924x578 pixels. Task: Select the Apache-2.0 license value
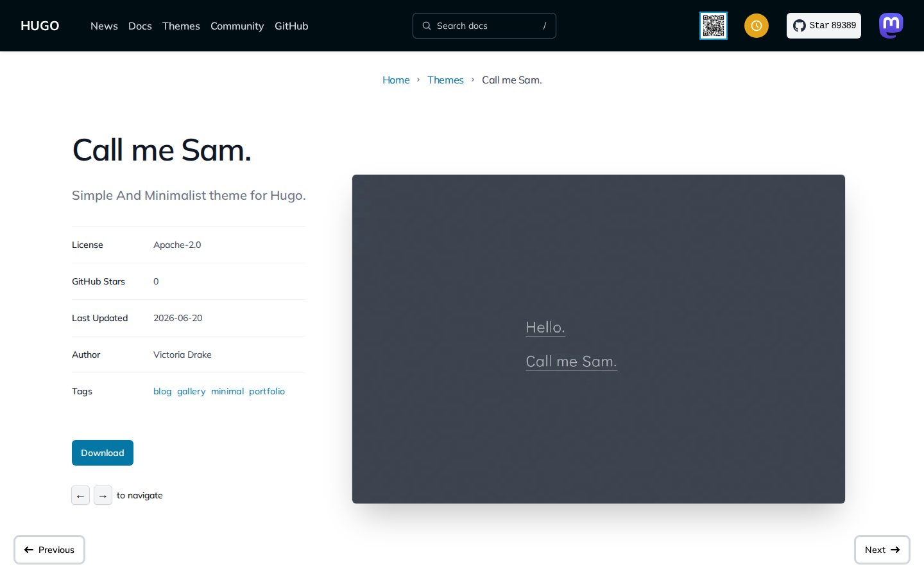click(x=177, y=245)
